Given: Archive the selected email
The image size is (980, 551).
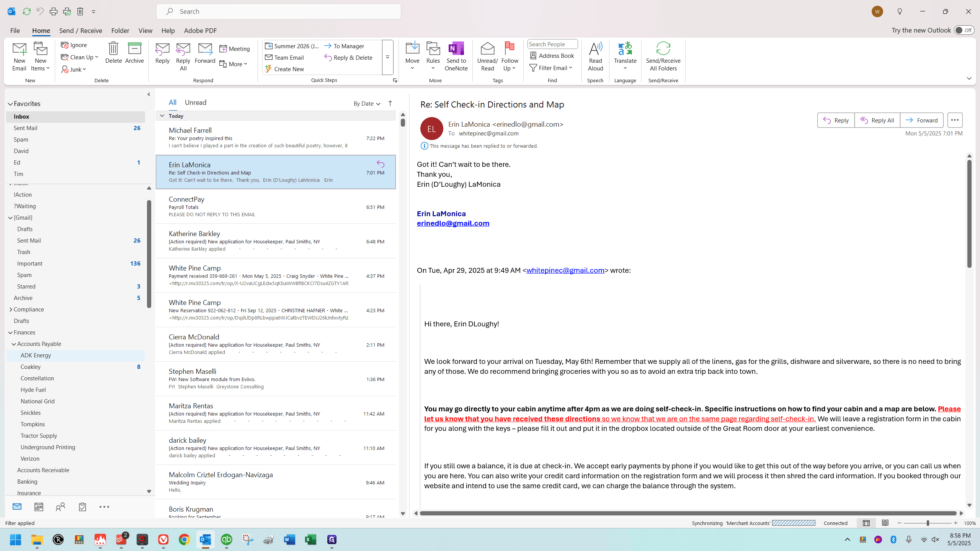Looking at the screenshot, I should pyautogui.click(x=134, y=53).
